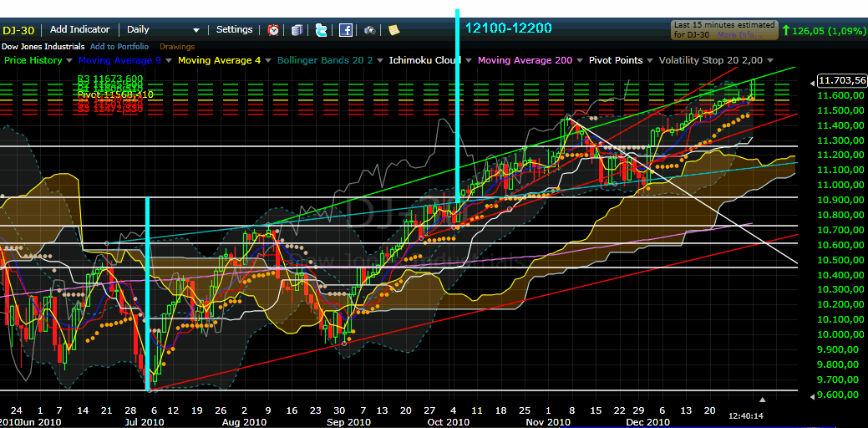Click the alarm clock alert icon
868x428 pixels.
click(273, 30)
